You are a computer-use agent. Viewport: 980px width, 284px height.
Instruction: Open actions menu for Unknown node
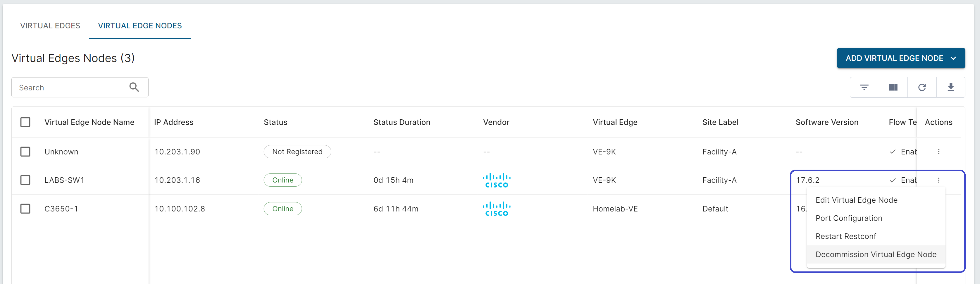938,152
